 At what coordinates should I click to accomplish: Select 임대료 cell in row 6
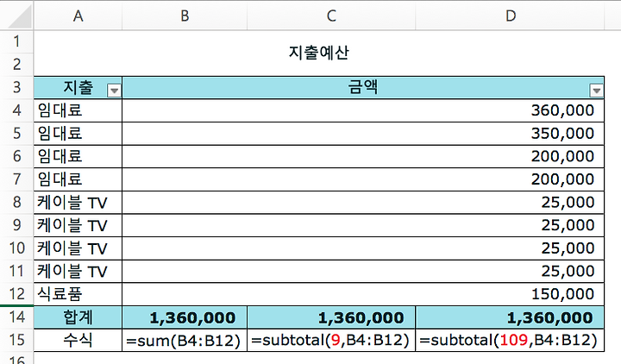click(78, 156)
